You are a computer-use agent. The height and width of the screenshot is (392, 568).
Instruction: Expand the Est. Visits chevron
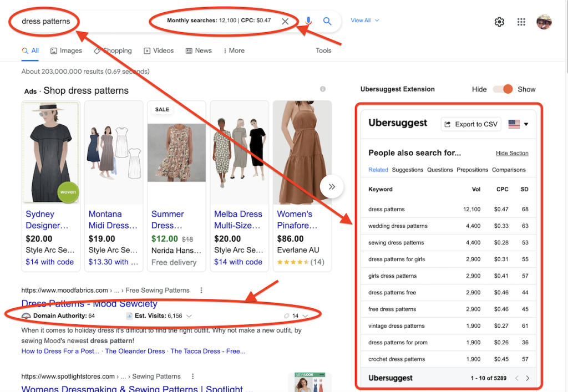(x=189, y=315)
